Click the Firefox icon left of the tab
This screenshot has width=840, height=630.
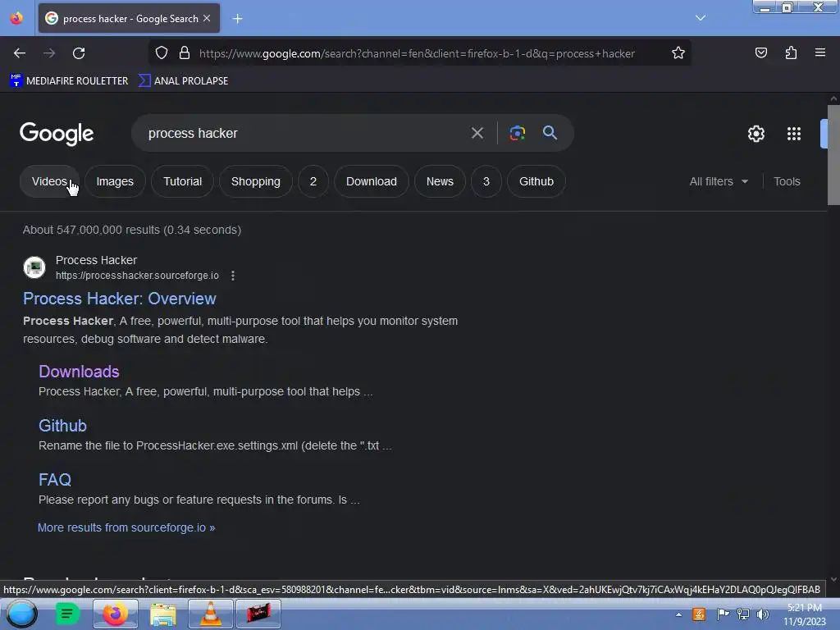16,18
